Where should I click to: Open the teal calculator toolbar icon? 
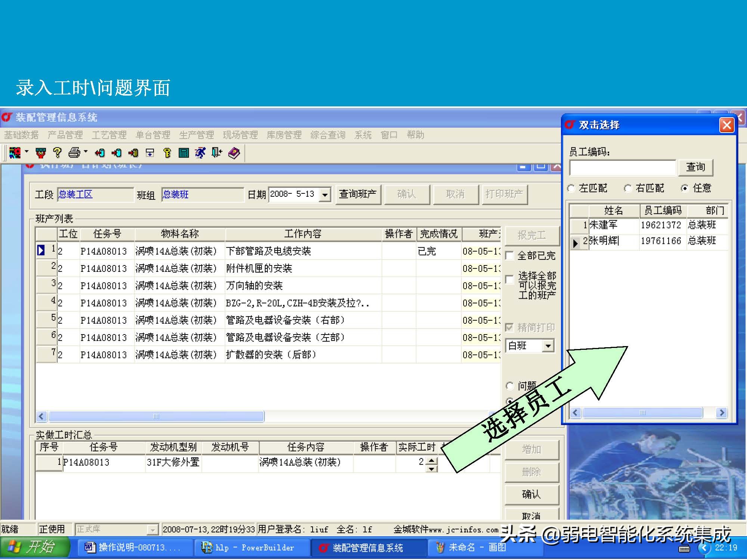184,153
